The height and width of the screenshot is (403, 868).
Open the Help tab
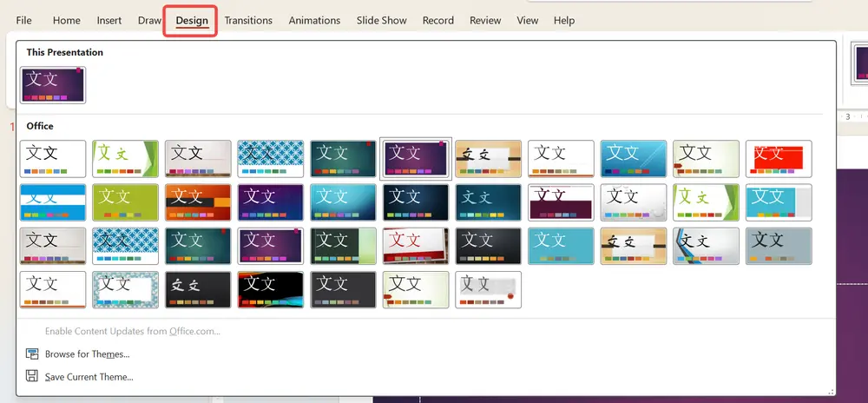(x=564, y=21)
